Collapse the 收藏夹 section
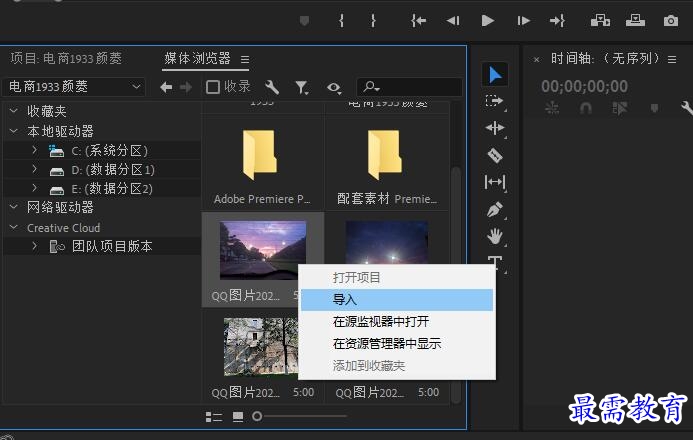693x440 pixels. click(x=14, y=111)
